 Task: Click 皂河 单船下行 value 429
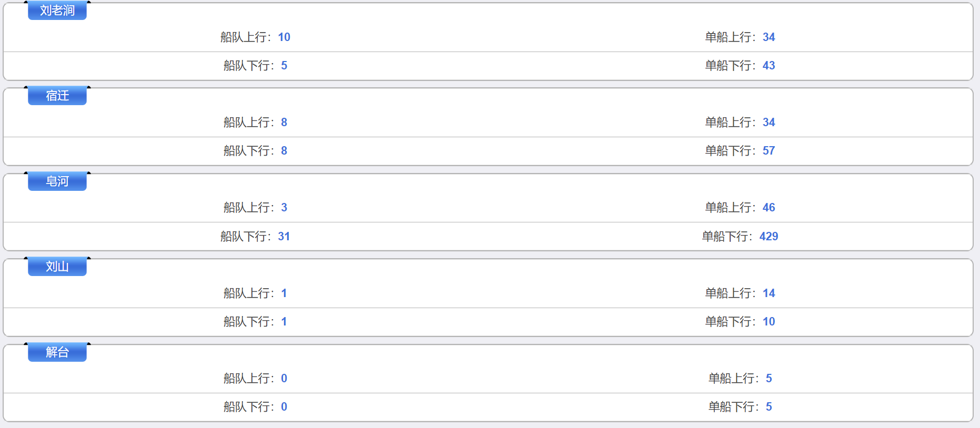(769, 237)
